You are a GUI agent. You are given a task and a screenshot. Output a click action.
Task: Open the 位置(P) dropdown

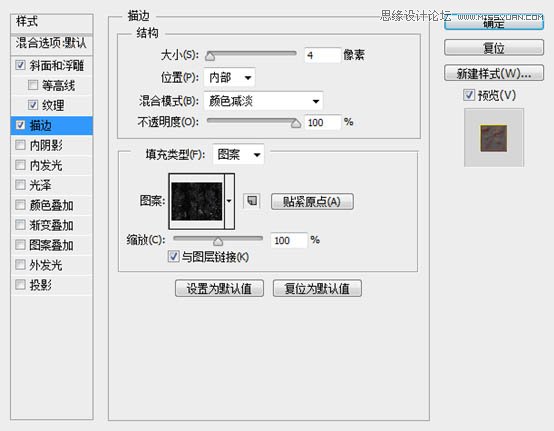[x=229, y=77]
